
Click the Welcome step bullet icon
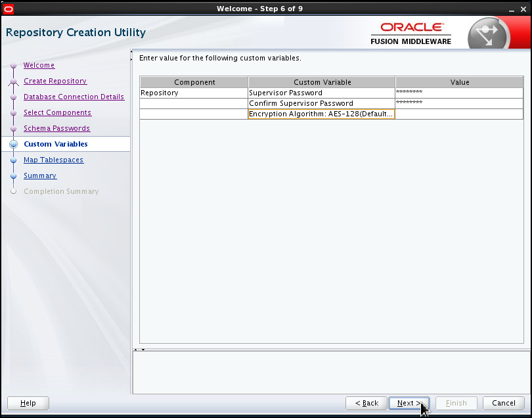13,66
